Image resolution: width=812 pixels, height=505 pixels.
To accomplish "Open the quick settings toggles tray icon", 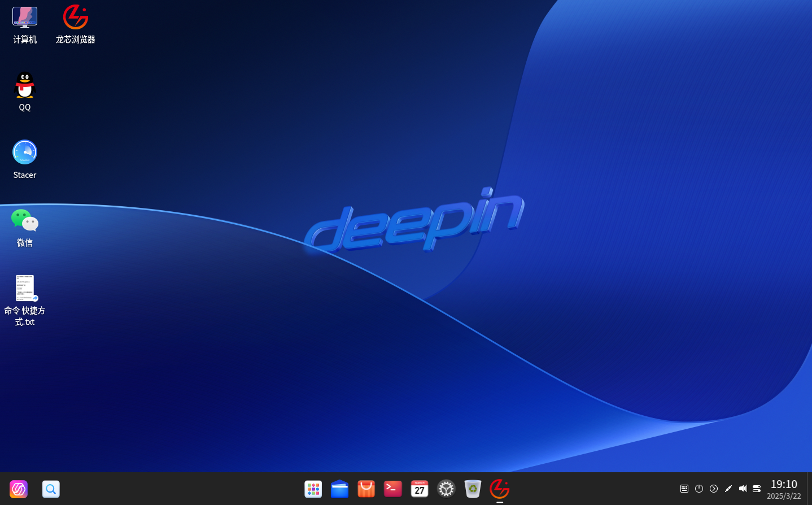I will pyautogui.click(x=757, y=489).
